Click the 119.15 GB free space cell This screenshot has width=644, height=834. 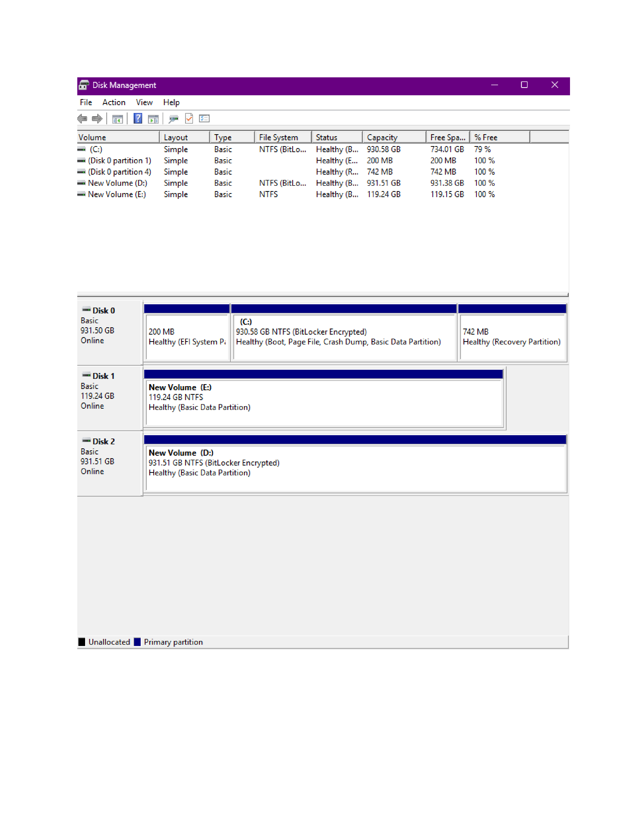447,194
